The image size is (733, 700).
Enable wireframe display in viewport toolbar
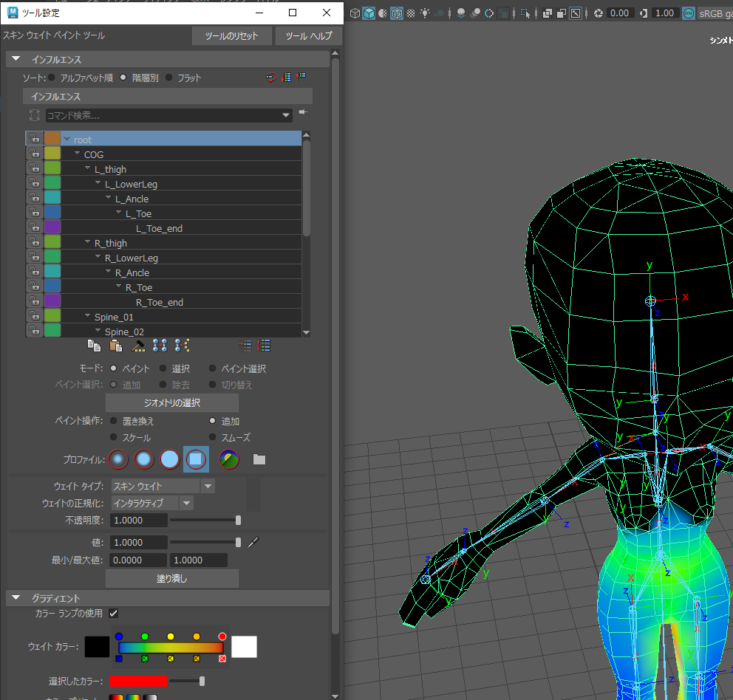pos(355,13)
